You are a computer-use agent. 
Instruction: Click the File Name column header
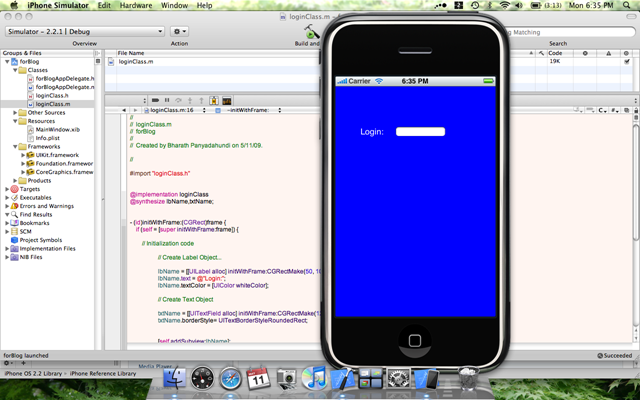(x=131, y=53)
